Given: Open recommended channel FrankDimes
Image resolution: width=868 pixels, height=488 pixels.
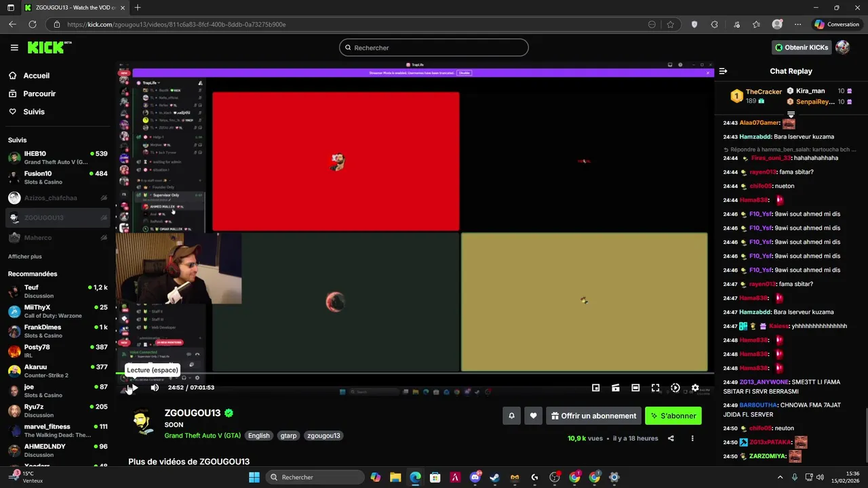Looking at the screenshot, I should click(58, 331).
